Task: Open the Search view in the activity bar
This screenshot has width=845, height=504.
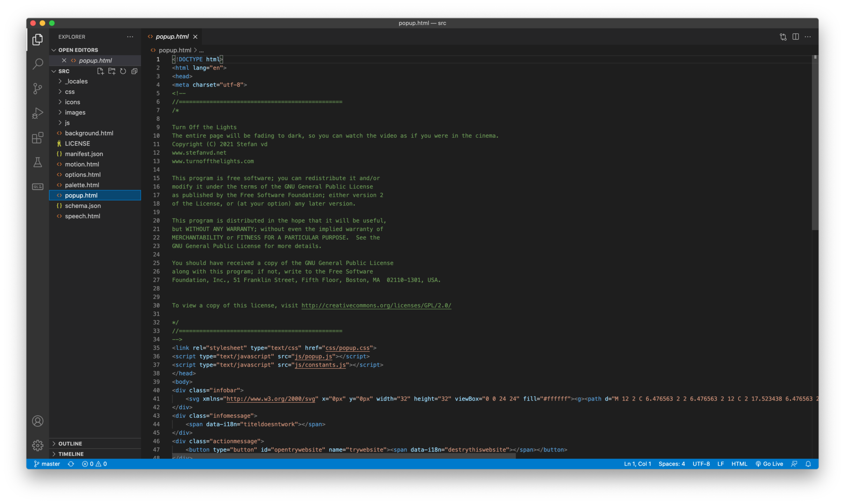Action: pyautogui.click(x=38, y=64)
